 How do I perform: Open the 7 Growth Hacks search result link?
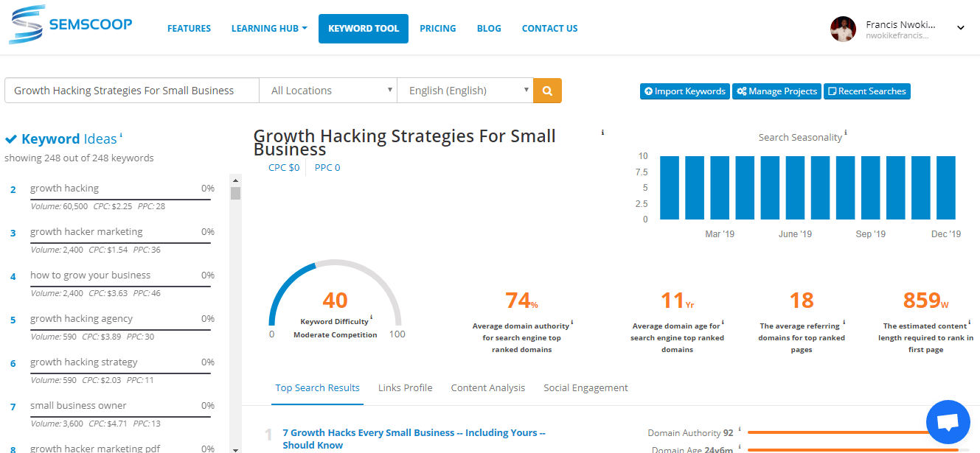tap(414, 439)
